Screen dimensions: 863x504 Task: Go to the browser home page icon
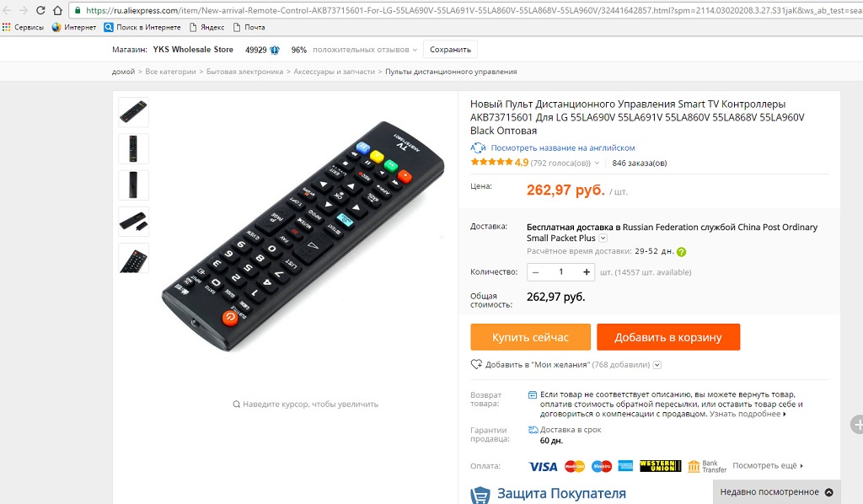coord(58,10)
